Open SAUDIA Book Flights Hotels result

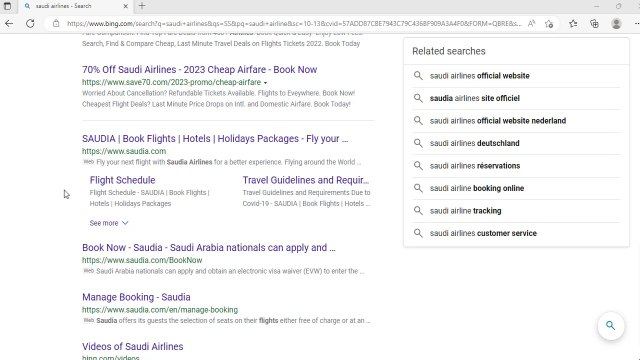coord(215,139)
